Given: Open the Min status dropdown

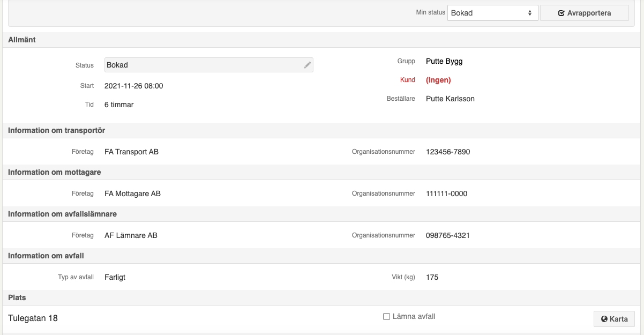Looking at the screenshot, I should click(492, 13).
